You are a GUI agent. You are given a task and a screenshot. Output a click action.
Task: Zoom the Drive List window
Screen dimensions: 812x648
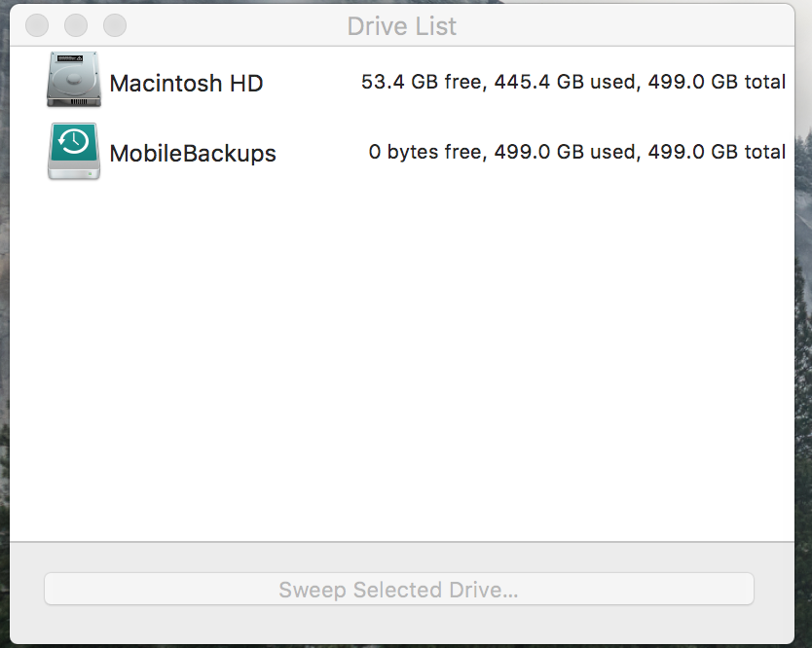(115, 25)
